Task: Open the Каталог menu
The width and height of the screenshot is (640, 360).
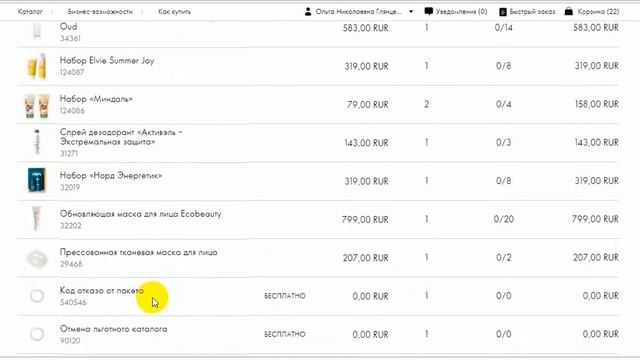Action: (30, 12)
